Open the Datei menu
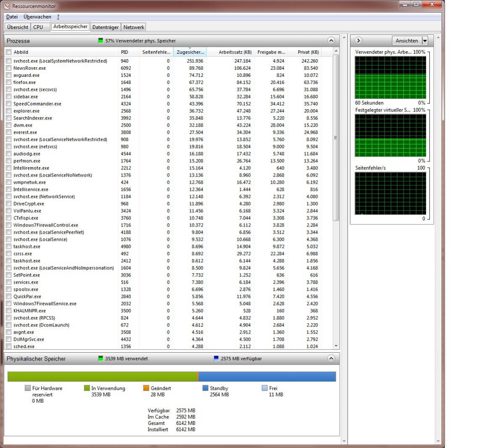This screenshot has width=484, height=448. (12, 17)
